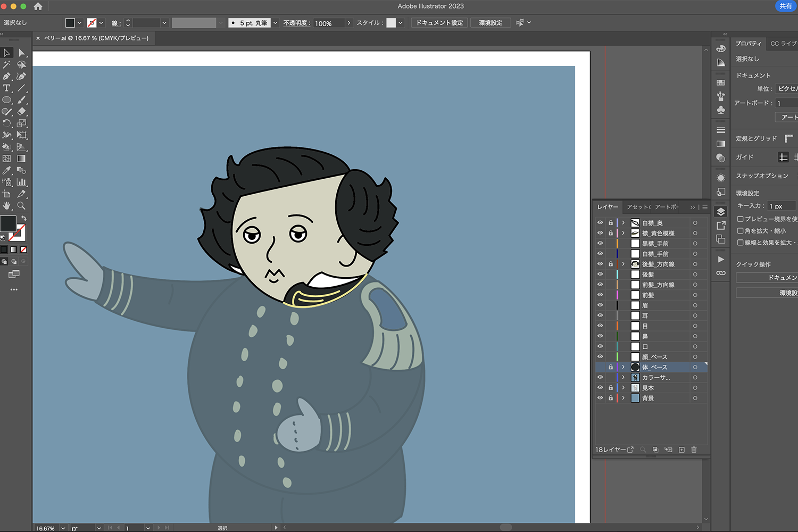This screenshot has width=798, height=532.
Task: Switch to the CC ライブラリ tab
Action: point(784,44)
